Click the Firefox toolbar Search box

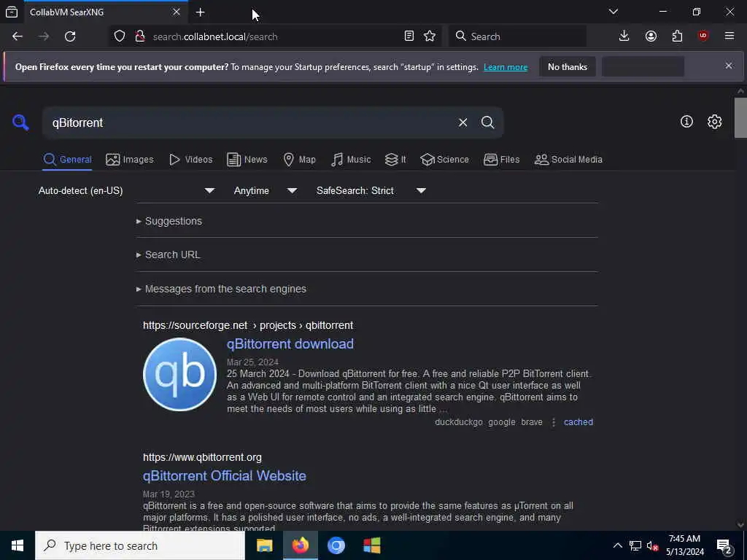(x=517, y=36)
